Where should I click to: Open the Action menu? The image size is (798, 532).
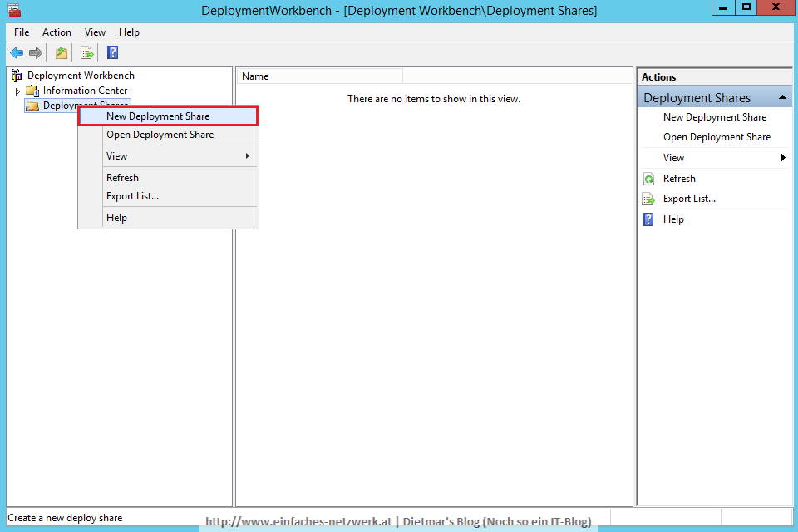[57, 32]
